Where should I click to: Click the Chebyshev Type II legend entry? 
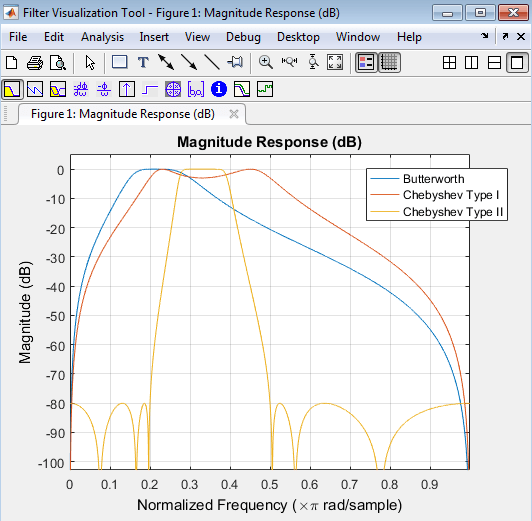click(x=453, y=212)
